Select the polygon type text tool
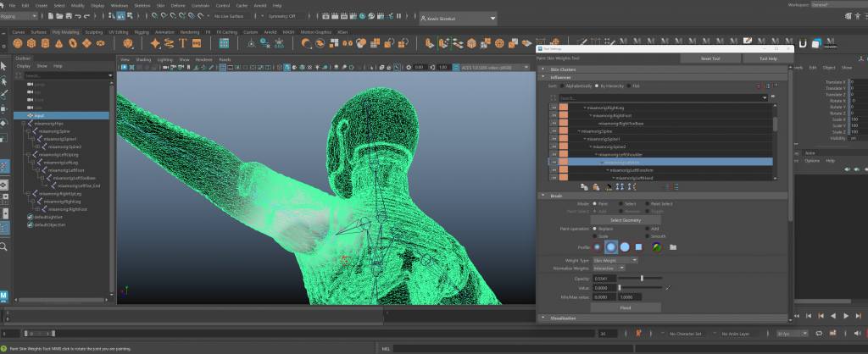 point(182,43)
